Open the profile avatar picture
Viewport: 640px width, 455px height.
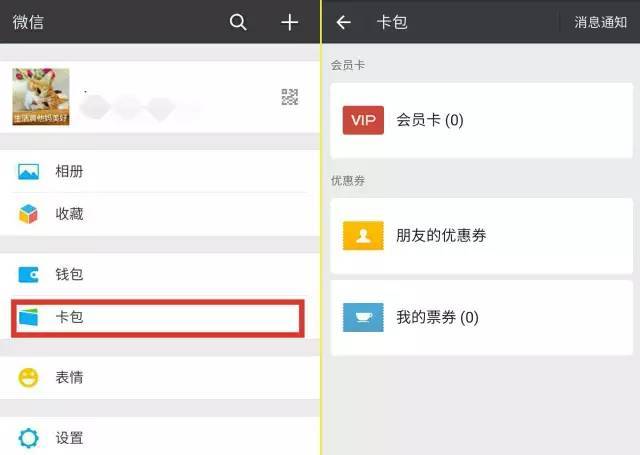pos(41,97)
